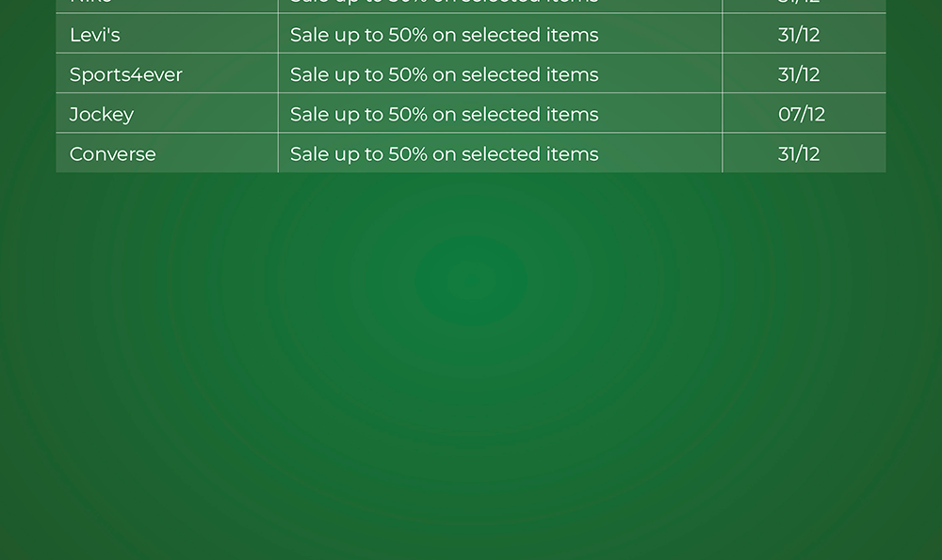Image resolution: width=942 pixels, height=560 pixels.
Task: Click the partially visible top brand cell
Action: click(90, 4)
